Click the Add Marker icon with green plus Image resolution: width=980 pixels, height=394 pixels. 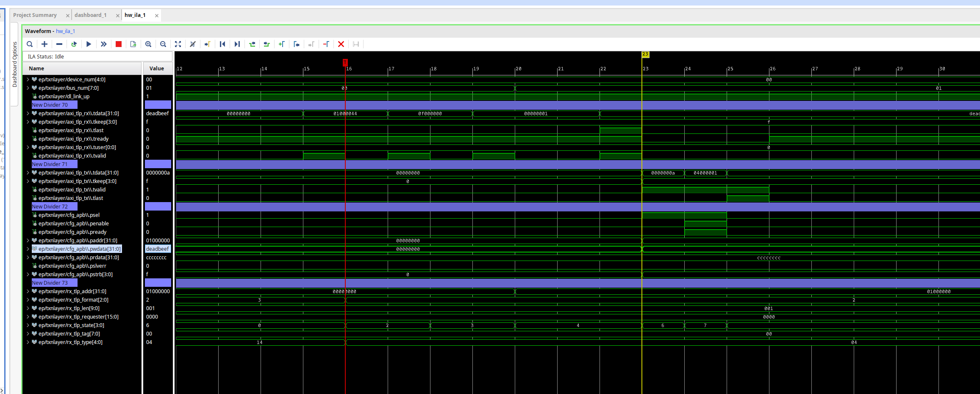coord(281,44)
